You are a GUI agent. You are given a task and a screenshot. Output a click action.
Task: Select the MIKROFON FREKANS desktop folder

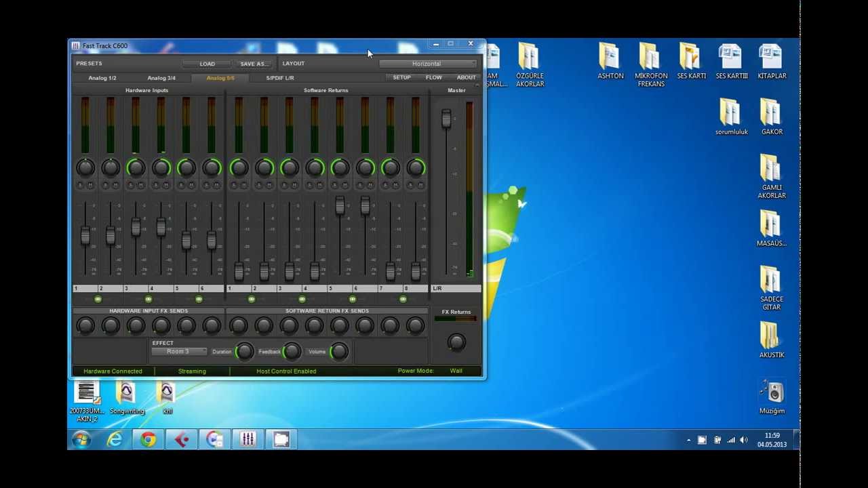click(x=651, y=65)
